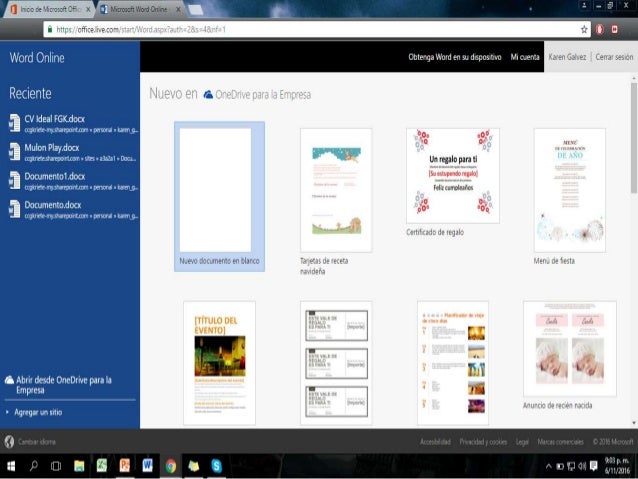This screenshot has height=479, width=638.
Task: Click the Karen Galvez user name
Action: point(567,57)
